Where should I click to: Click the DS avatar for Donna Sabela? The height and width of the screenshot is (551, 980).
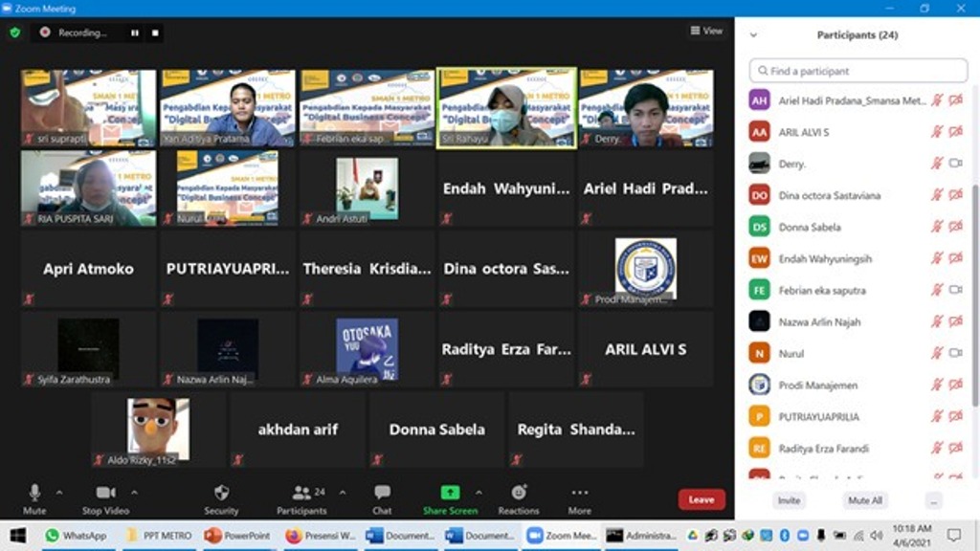point(759,227)
